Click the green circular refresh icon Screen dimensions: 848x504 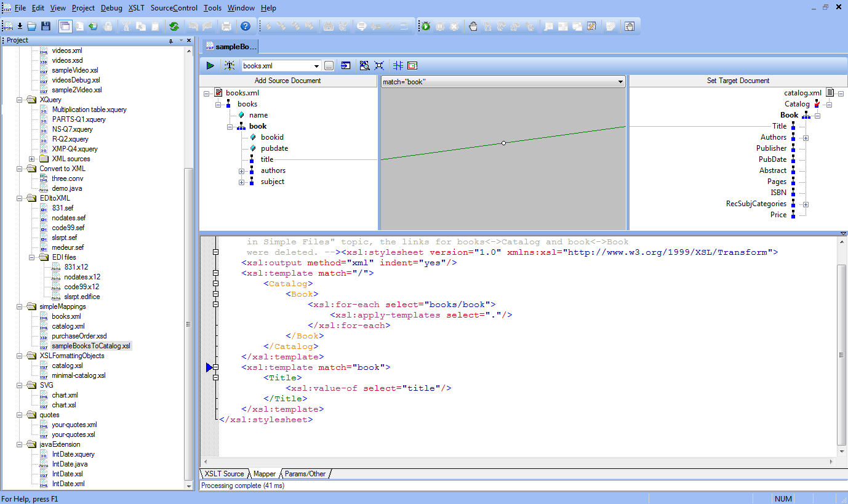pyautogui.click(x=174, y=26)
